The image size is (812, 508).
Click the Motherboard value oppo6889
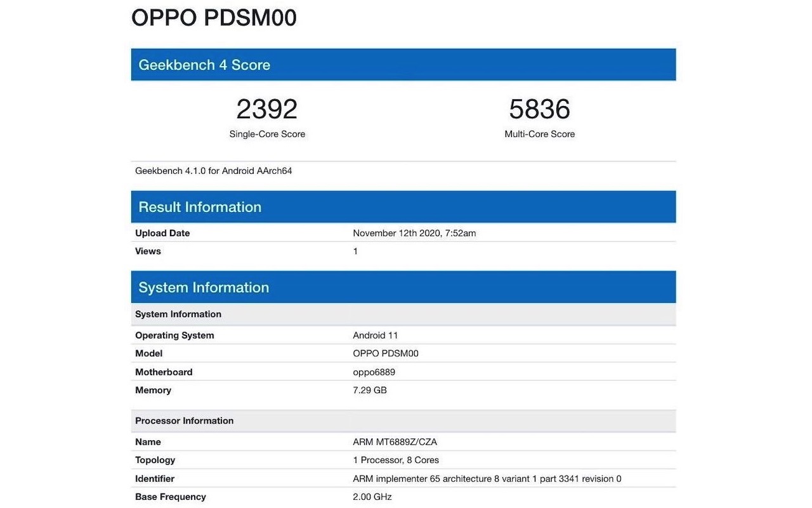coord(374,371)
